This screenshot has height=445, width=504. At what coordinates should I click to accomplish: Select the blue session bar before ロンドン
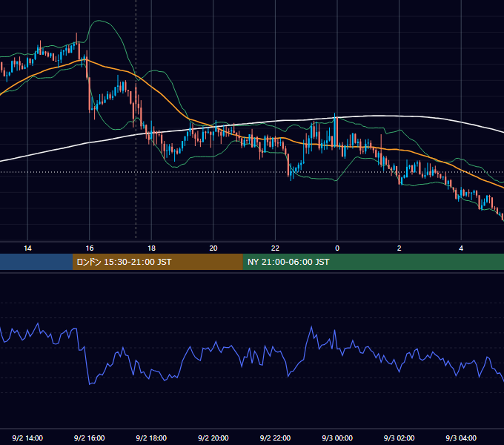pos(36,262)
